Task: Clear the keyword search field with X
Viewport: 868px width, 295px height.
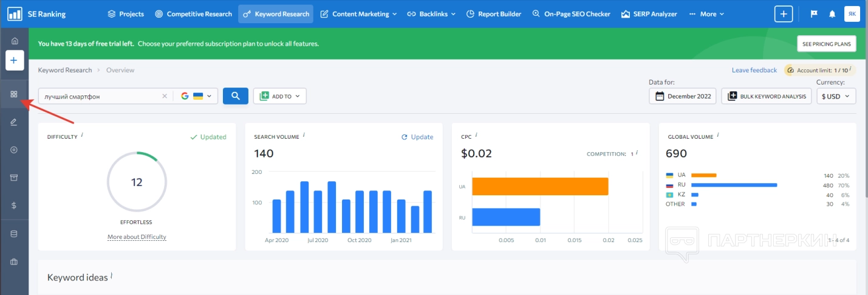Action: tap(164, 96)
